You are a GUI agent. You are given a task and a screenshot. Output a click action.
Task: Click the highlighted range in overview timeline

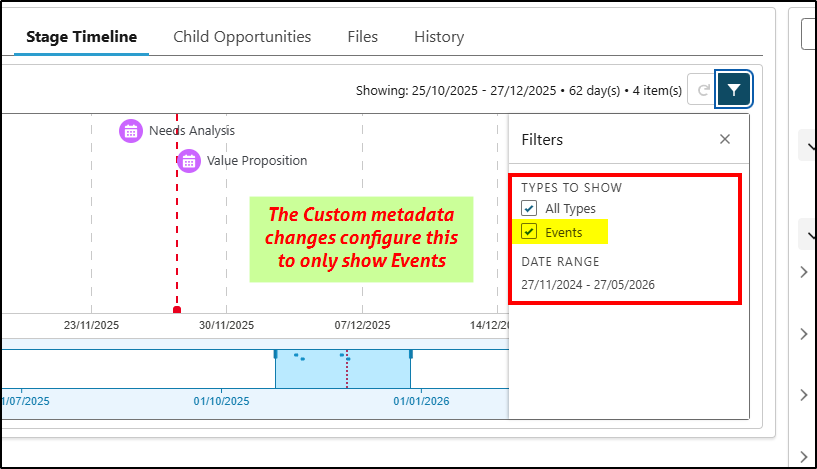point(320,375)
